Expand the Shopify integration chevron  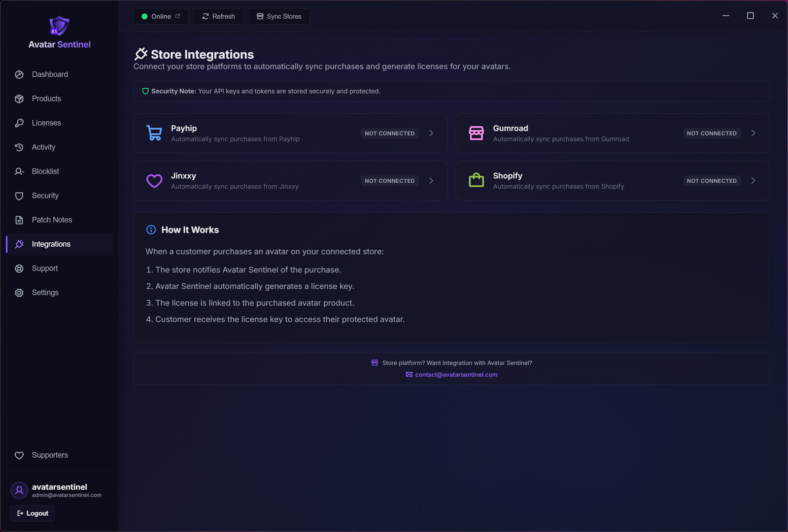(753, 181)
